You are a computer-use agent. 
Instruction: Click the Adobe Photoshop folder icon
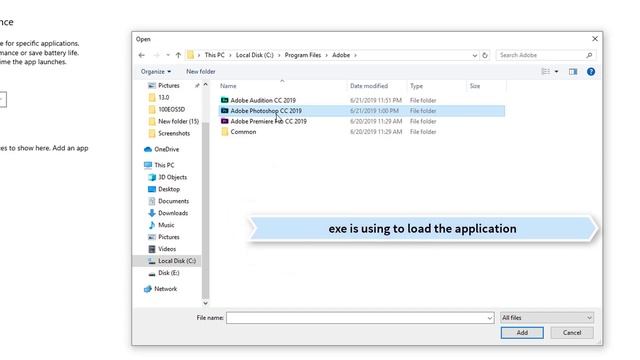[x=224, y=111]
